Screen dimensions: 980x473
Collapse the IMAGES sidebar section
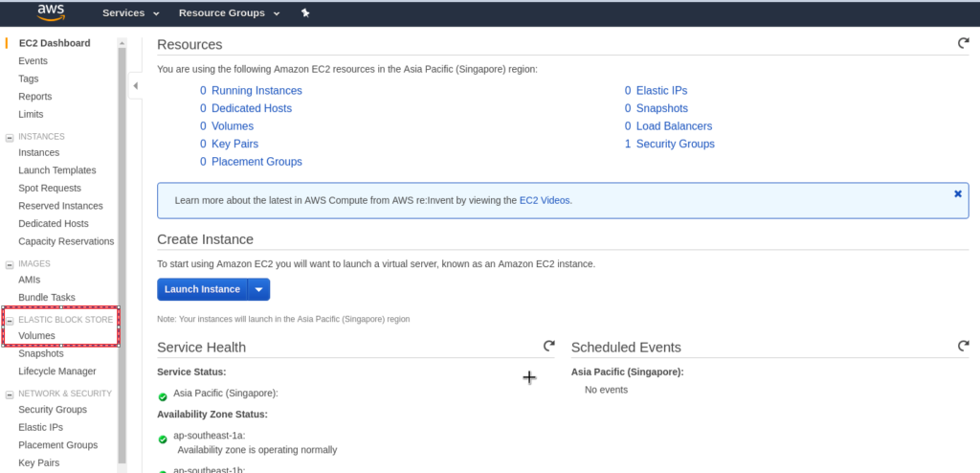coord(10,264)
